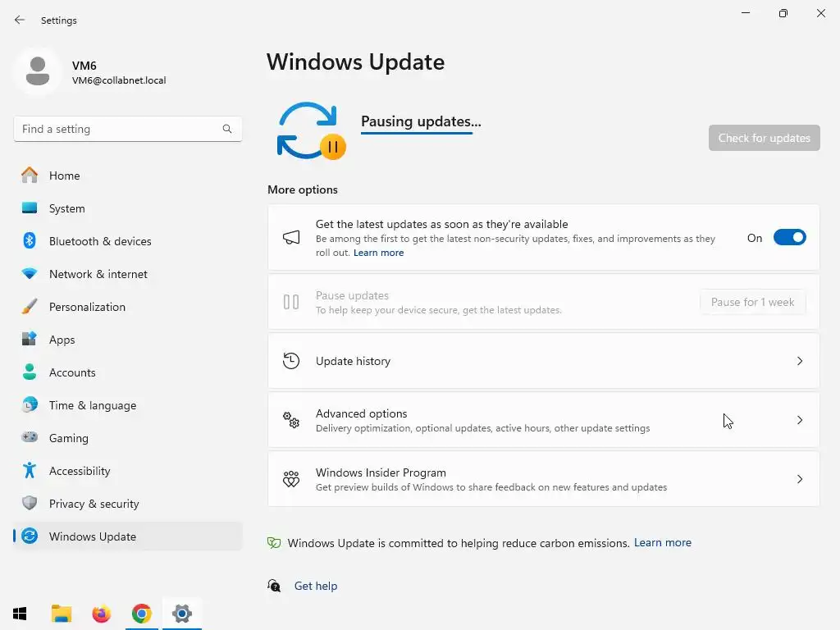The image size is (840, 630).
Task: Click the large paused update status icon
Action: click(311, 130)
